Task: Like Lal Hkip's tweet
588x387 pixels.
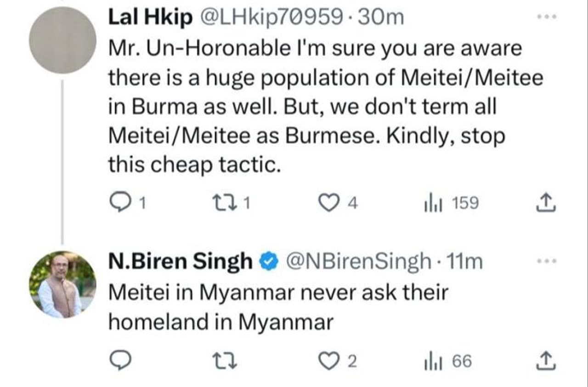Action: coord(328,203)
